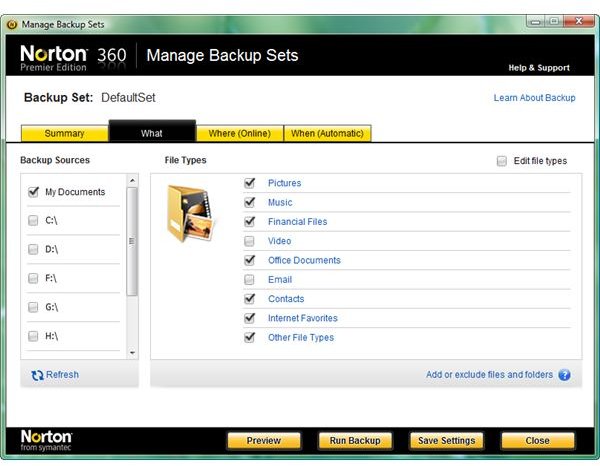This screenshot has width=600, height=466.
Task: Enable the Video file type checkbox
Action: [249, 241]
